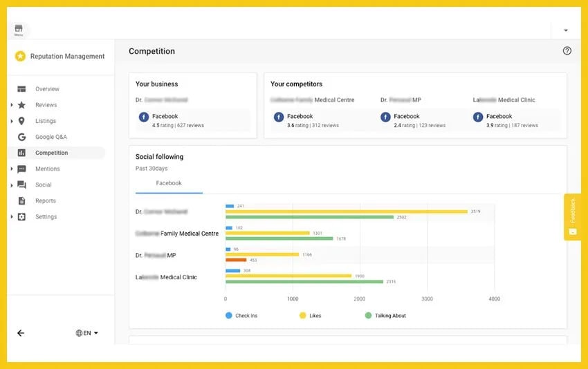Viewport: 588px width, 369px height.
Task: Select Competition in the sidebar menu
Action: pos(51,153)
